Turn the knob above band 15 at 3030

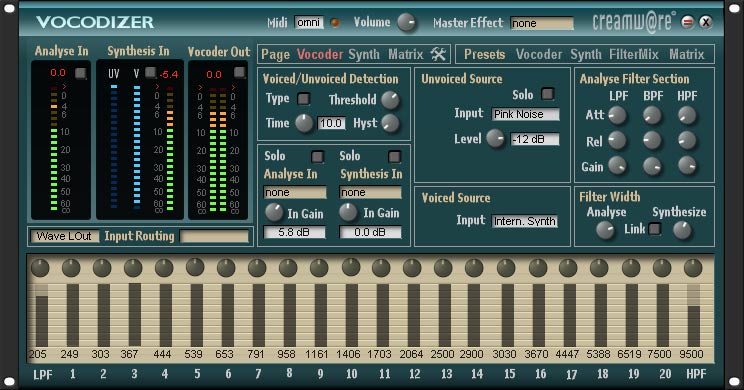506,268
